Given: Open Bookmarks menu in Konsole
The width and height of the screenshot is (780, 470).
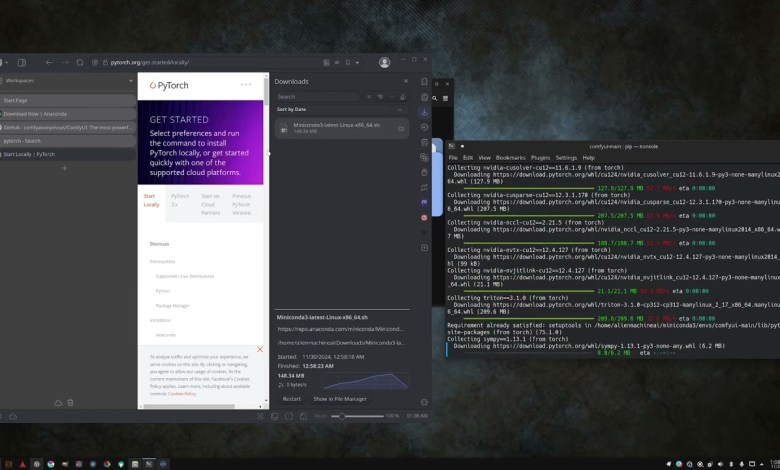Looking at the screenshot, I should pos(510,158).
